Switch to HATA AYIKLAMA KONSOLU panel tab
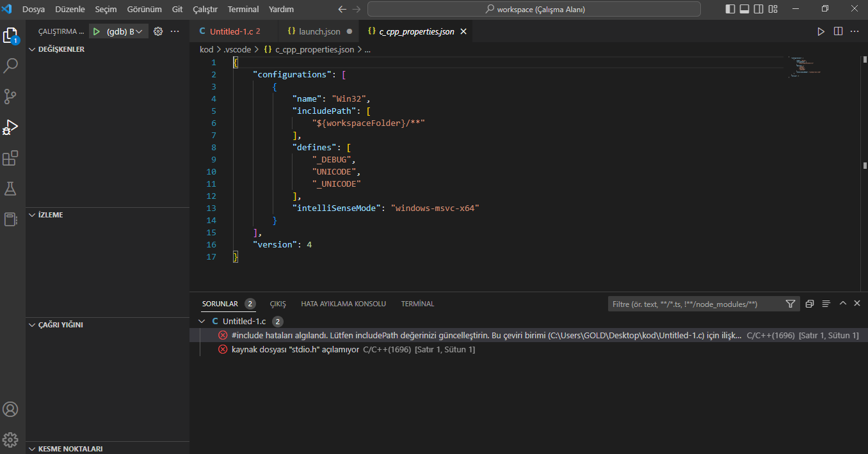The height and width of the screenshot is (454, 868). coord(343,304)
